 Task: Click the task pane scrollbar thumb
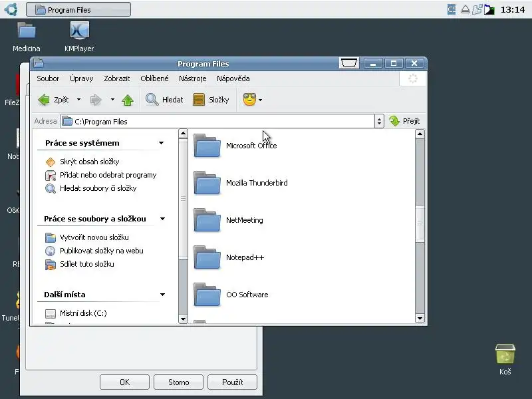(184, 199)
